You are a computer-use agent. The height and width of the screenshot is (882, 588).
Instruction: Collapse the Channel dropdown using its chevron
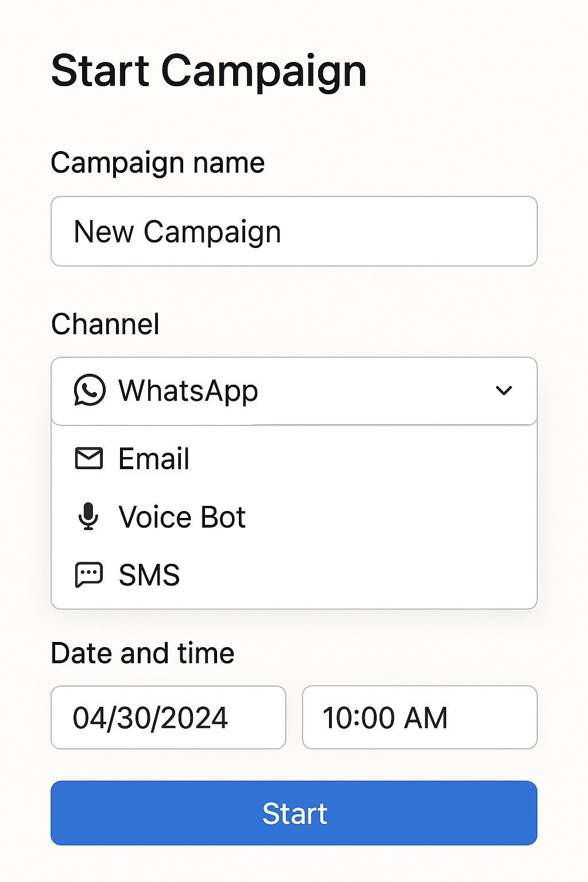click(x=504, y=390)
